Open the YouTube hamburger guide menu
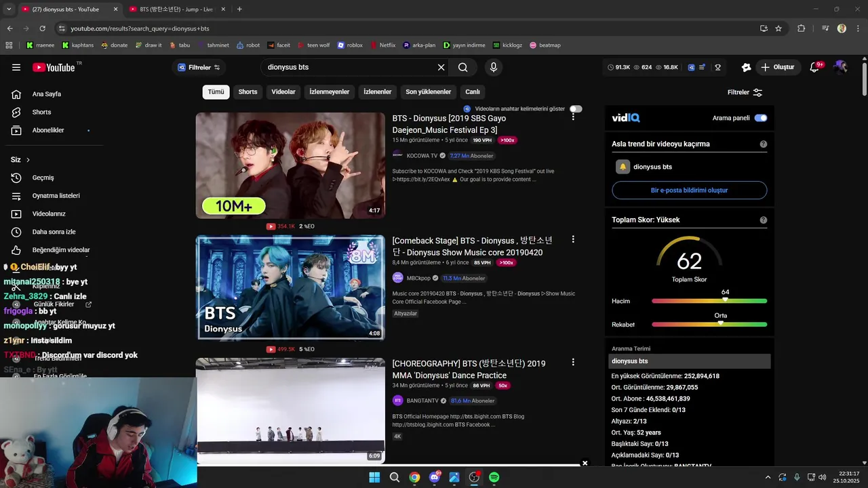868x488 pixels. coord(16,67)
